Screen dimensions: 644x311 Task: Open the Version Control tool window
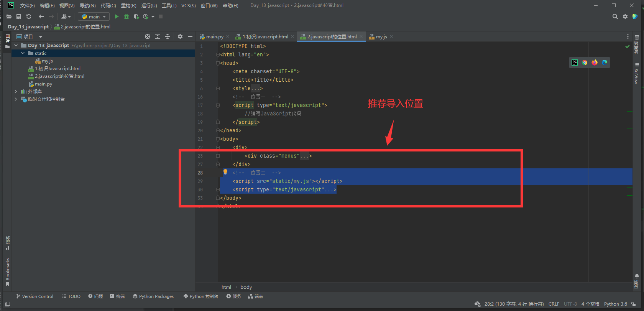[x=34, y=296]
